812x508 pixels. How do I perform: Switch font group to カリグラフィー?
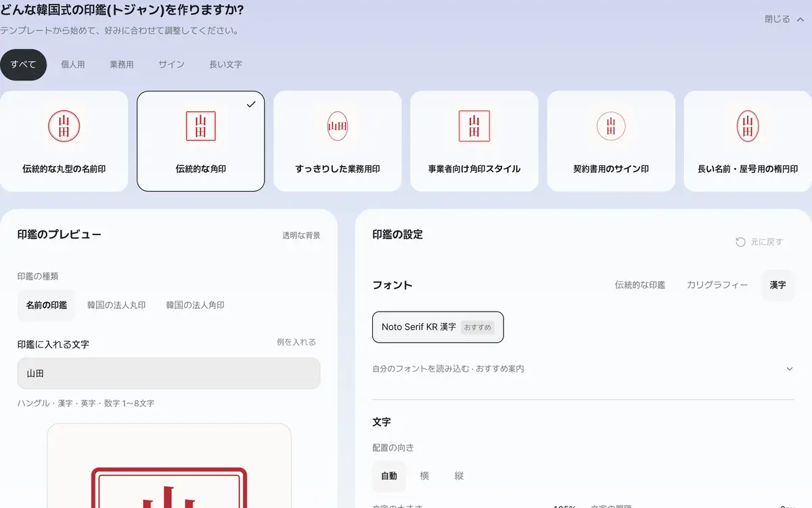[717, 285]
